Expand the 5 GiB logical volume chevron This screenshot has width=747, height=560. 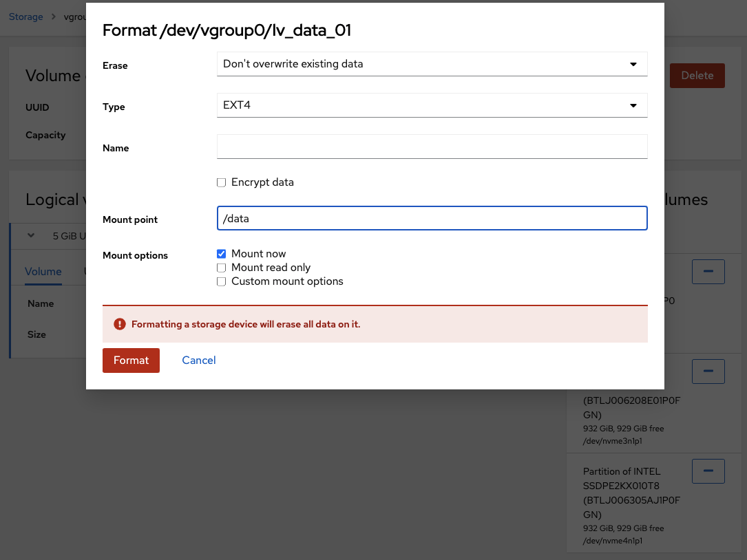(31, 235)
